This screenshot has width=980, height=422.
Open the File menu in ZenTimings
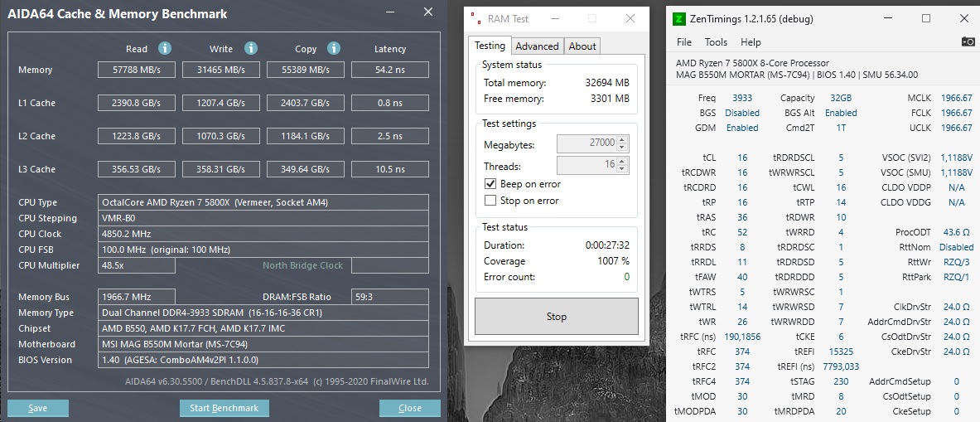coord(683,42)
